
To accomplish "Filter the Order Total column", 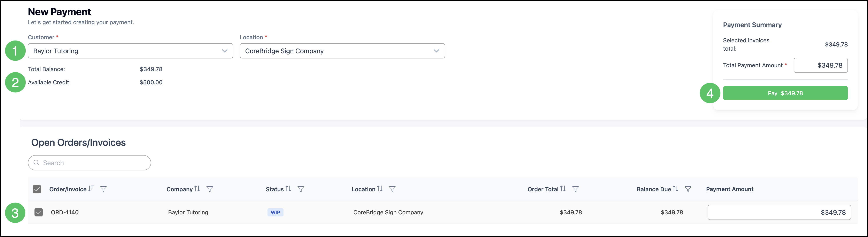I will tap(575, 189).
